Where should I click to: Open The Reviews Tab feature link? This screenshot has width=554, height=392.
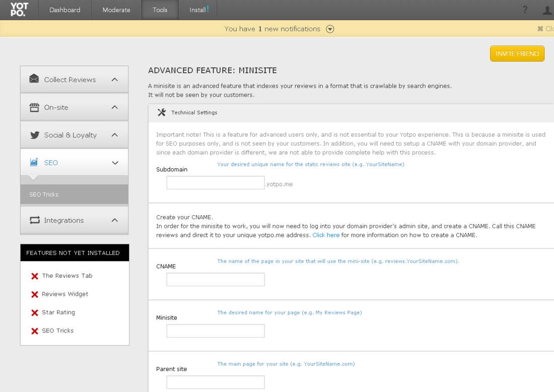(x=67, y=276)
